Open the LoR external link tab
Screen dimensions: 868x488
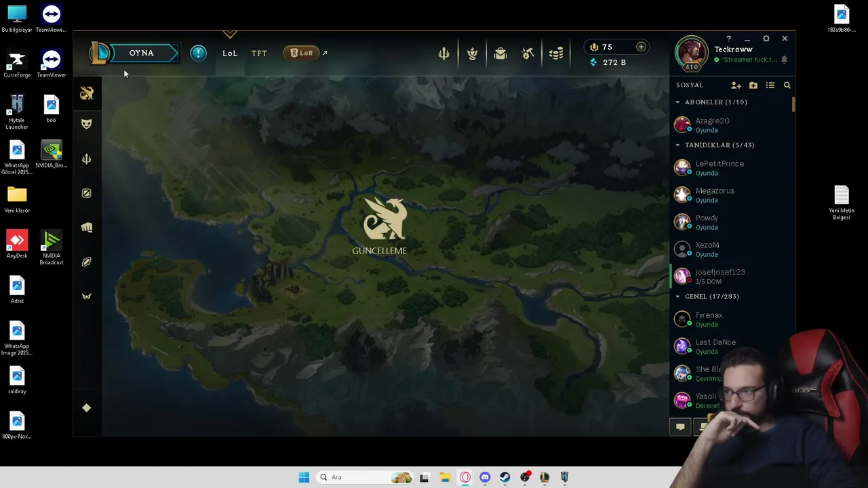pos(305,53)
